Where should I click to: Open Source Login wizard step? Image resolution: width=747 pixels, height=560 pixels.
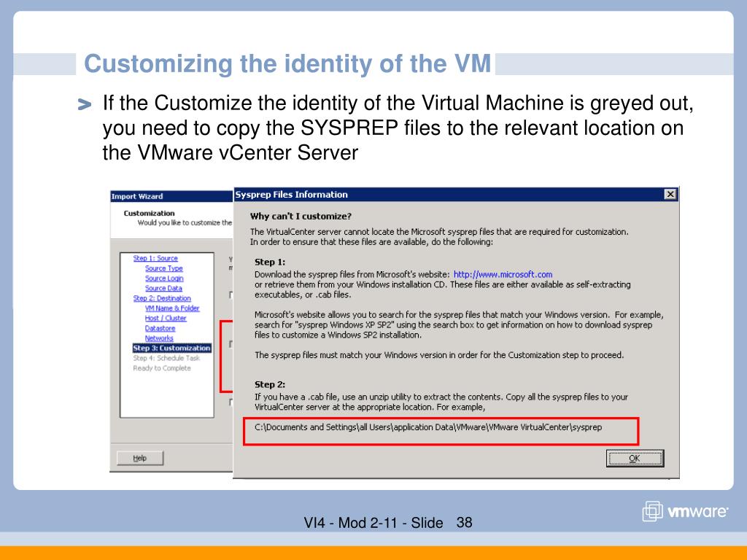point(164,278)
